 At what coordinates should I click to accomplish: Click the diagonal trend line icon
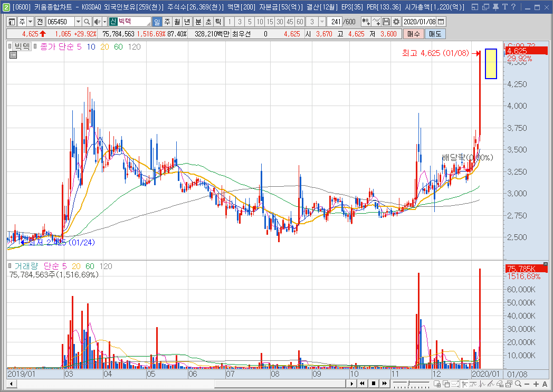tap(491, 384)
